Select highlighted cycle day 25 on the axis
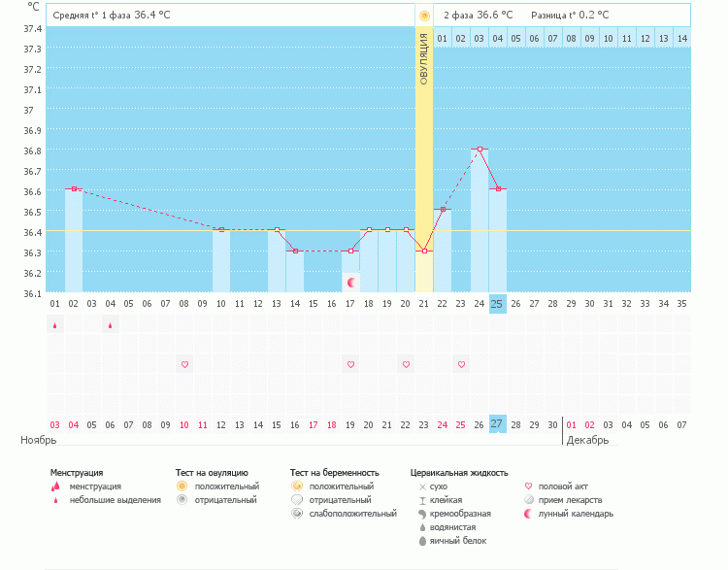The width and height of the screenshot is (728, 570). 497,304
